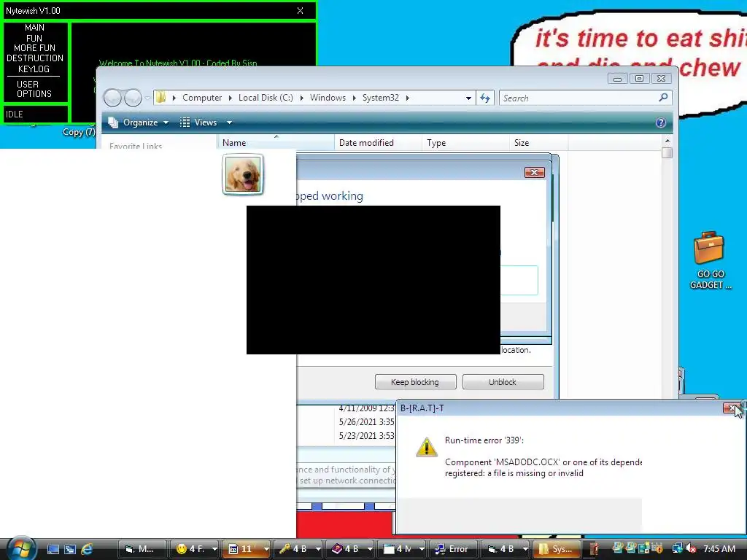The image size is (747, 560).
Task: Launch Internet Explorer from quick launch
Action: (87, 549)
